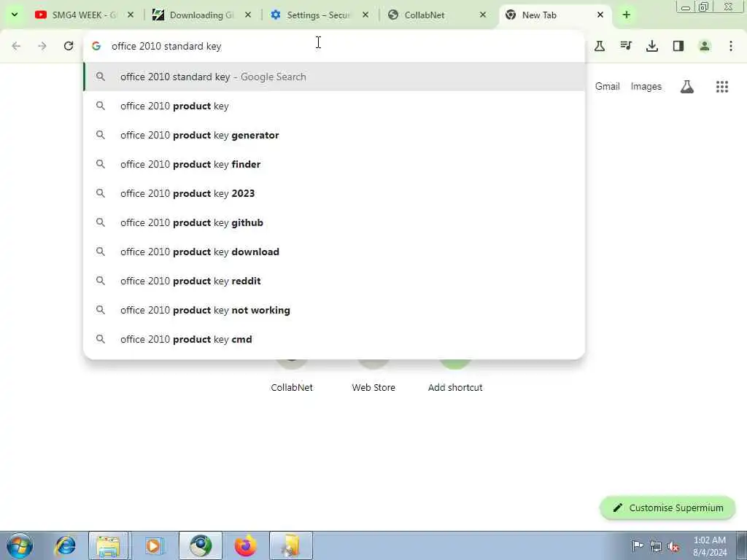This screenshot has height=560, width=747.
Task: Click the Supermium browser taskbar icon
Action: (x=201, y=545)
